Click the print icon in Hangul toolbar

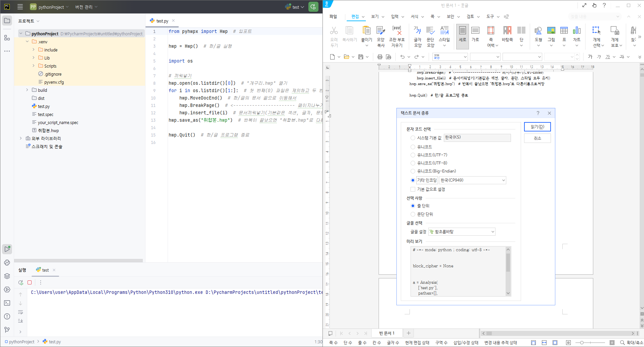380,57
